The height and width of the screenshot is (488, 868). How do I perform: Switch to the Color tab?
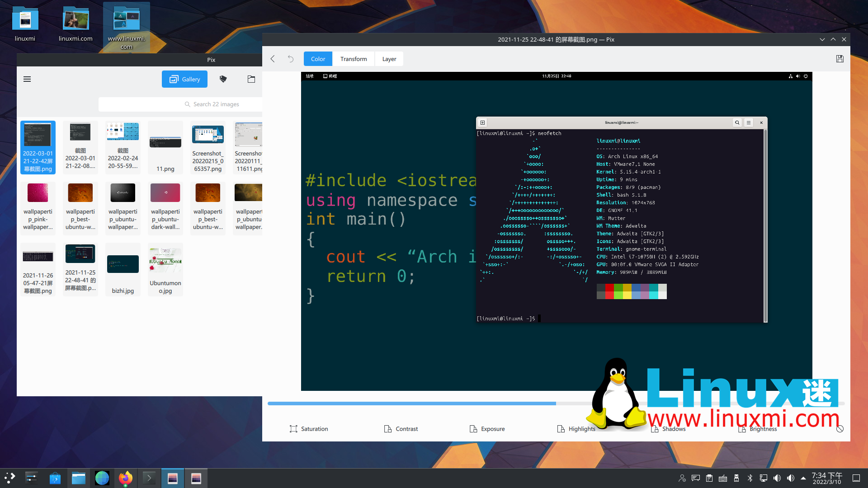point(318,59)
